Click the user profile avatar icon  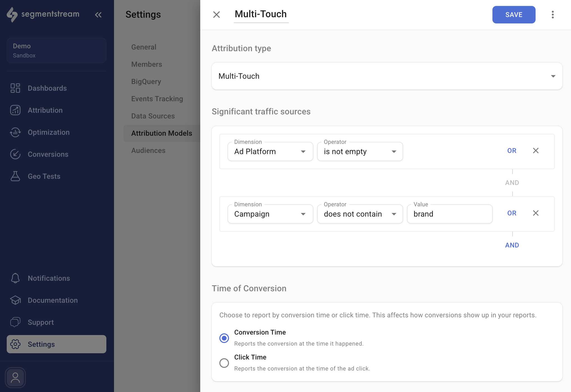(15, 378)
